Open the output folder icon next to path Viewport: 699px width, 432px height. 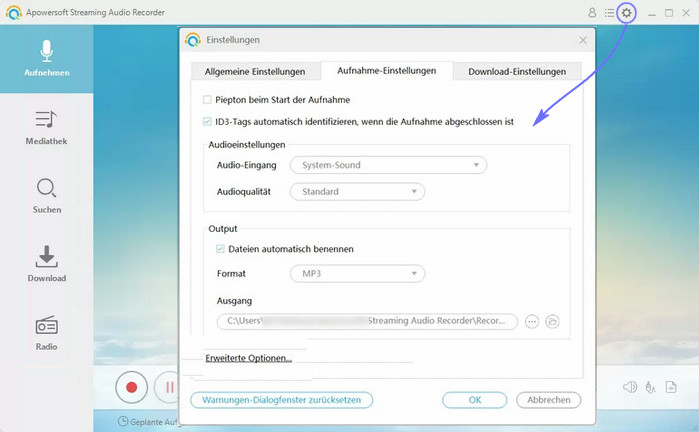pos(552,322)
